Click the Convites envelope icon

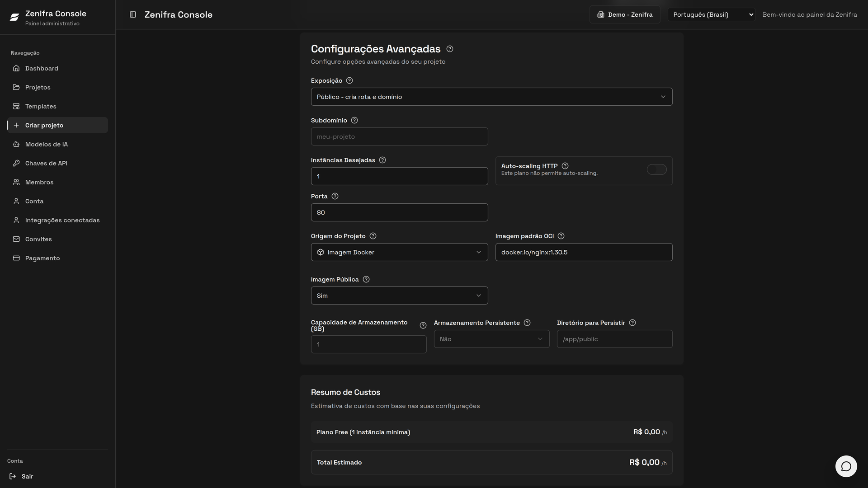pos(16,239)
